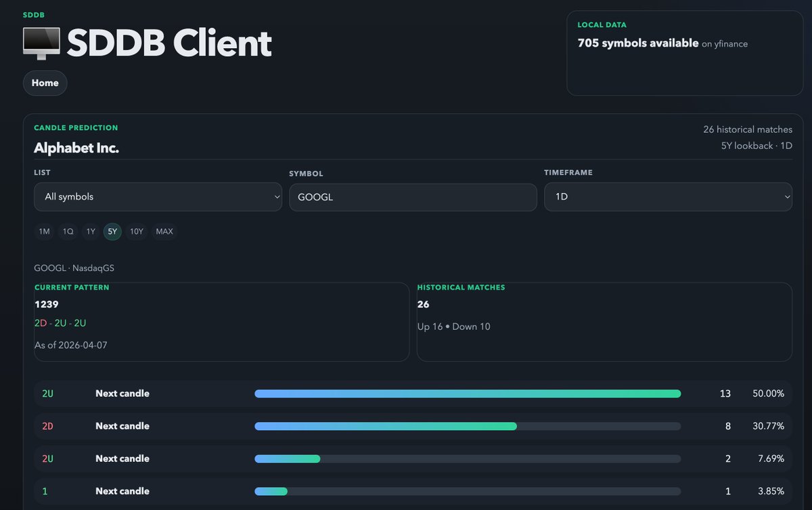The image size is (812, 510).
Task: Click the HISTORICAL MATCHES card heading
Action: [x=461, y=288]
